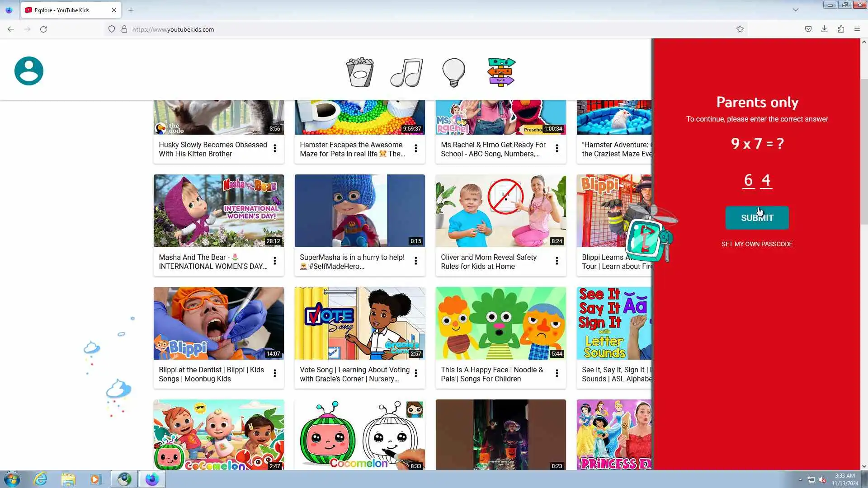Open the Learning lightbulb category
Viewport: 868px width, 488px height.
453,72
